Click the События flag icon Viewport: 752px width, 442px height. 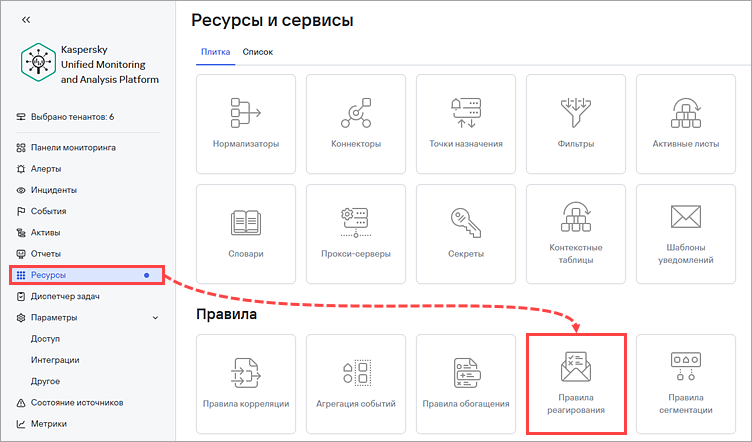click(21, 211)
